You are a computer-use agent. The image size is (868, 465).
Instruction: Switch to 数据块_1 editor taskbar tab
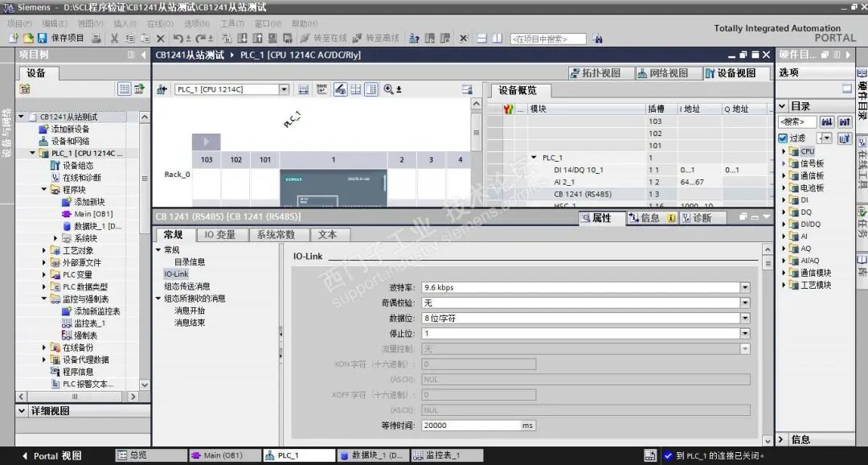coord(372,455)
